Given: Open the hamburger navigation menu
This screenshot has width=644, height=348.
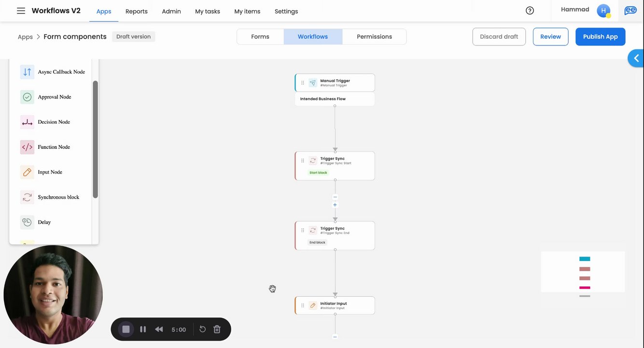Looking at the screenshot, I should (x=21, y=11).
